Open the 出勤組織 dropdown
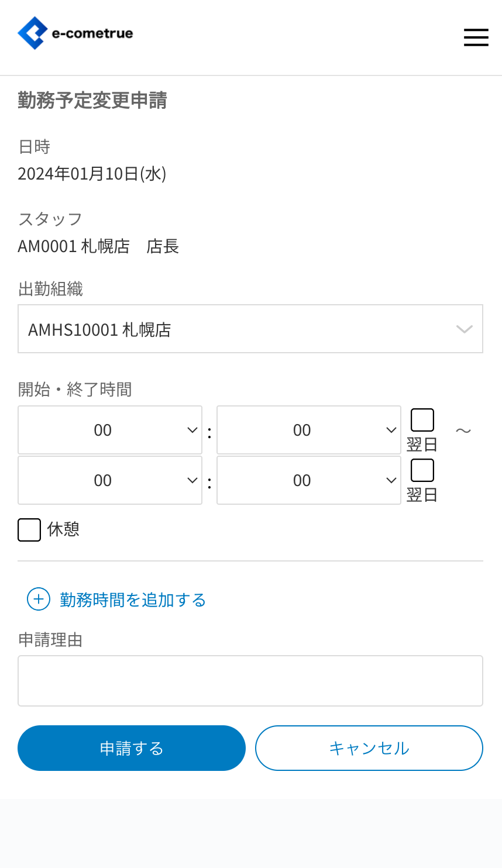502x868 pixels. coord(250,329)
